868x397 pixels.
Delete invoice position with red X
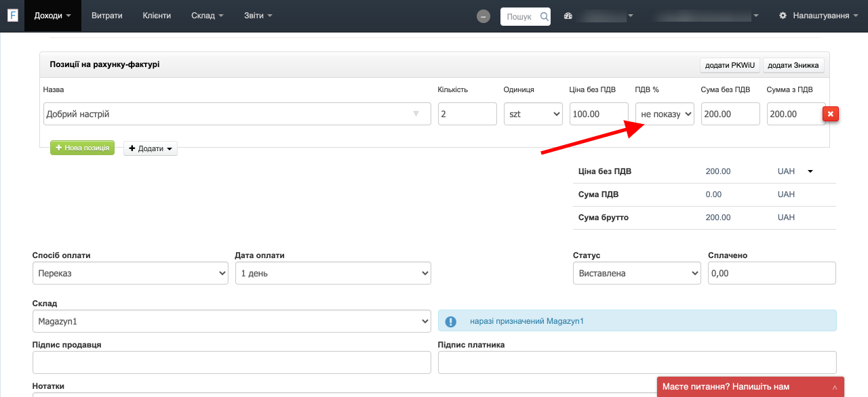point(831,114)
